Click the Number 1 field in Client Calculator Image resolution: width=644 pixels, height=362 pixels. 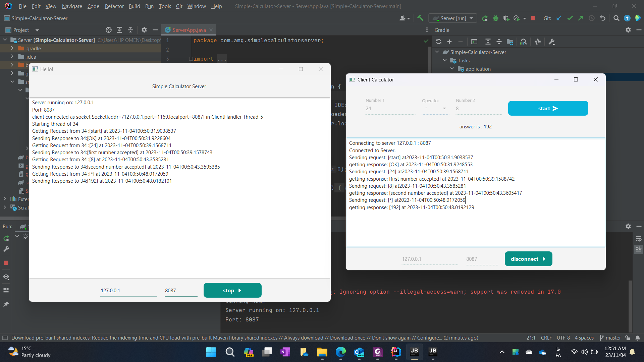point(390,108)
